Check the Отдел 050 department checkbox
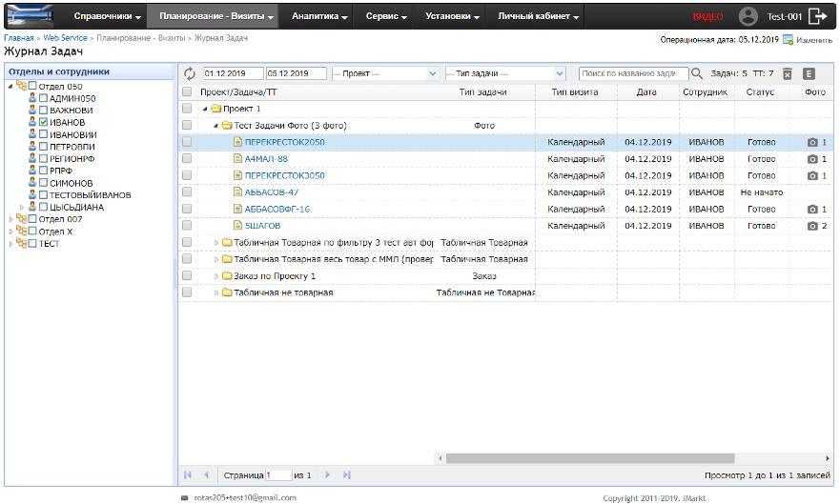 pyautogui.click(x=32, y=86)
